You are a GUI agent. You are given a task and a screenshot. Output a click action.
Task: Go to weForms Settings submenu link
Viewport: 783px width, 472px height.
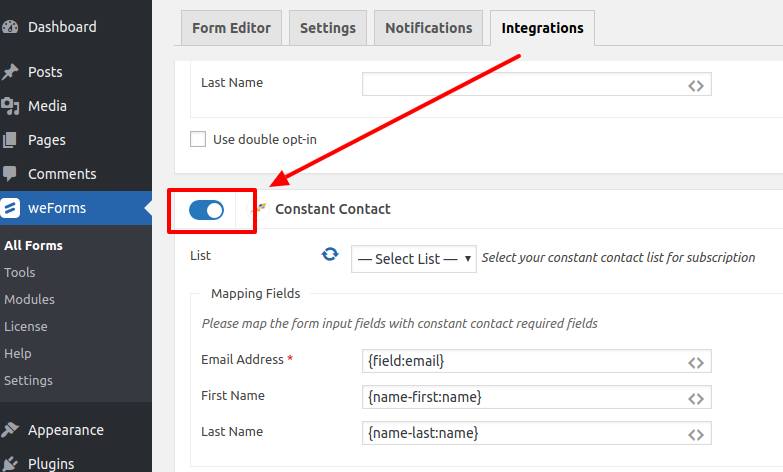pyautogui.click(x=28, y=380)
